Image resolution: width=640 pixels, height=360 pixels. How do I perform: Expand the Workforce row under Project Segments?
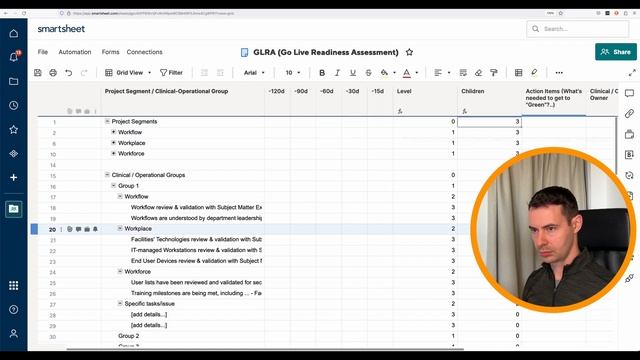tap(113, 153)
